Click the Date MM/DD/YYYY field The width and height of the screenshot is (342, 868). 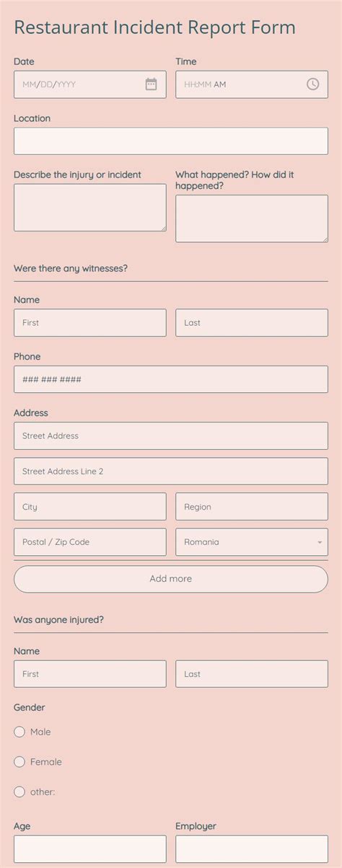pos(90,84)
